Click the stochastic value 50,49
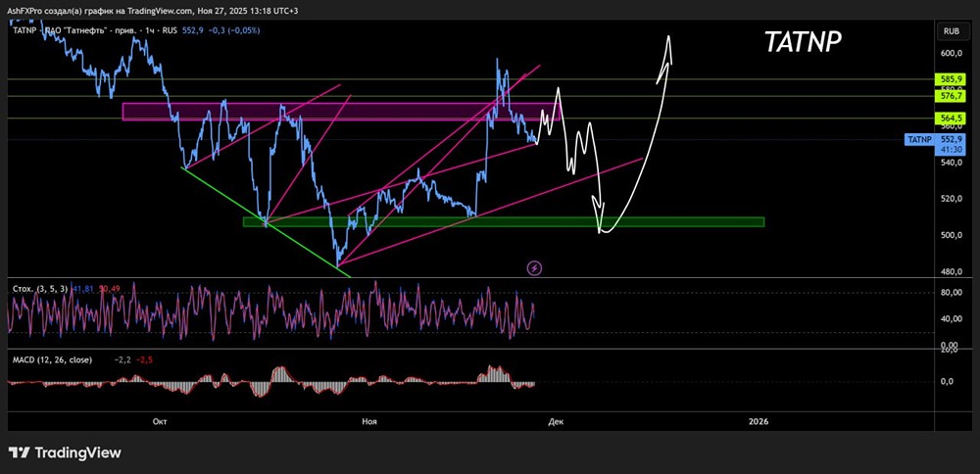This screenshot has width=980, height=474. [108, 289]
